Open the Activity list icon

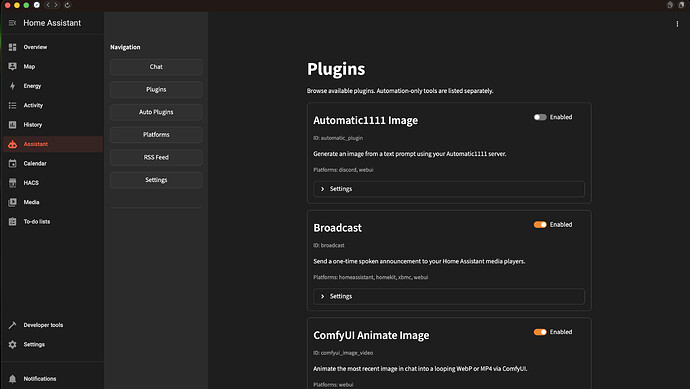(12, 105)
